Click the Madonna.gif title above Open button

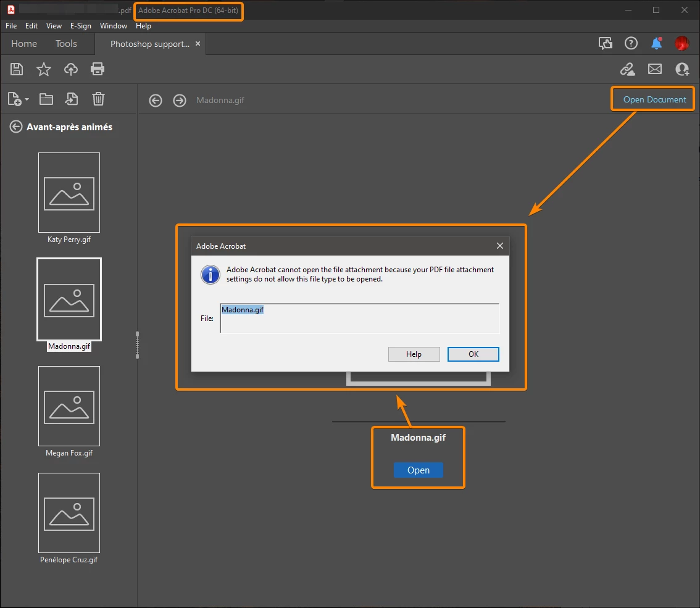419,438
